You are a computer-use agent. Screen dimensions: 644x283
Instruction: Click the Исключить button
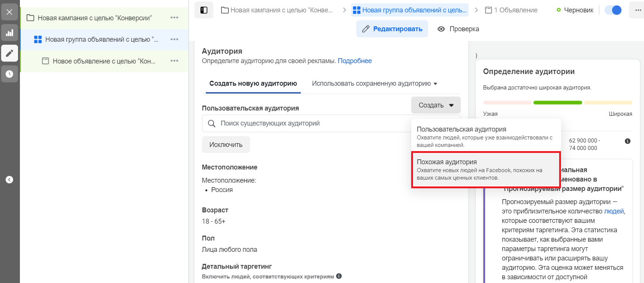(x=226, y=145)
